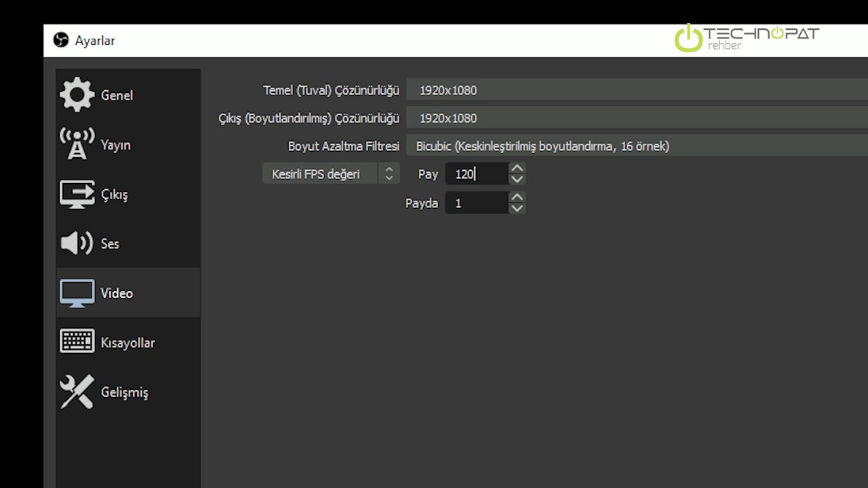Decrease the Payda value with down arrow
Screen dimensions: 868x488
517,208
